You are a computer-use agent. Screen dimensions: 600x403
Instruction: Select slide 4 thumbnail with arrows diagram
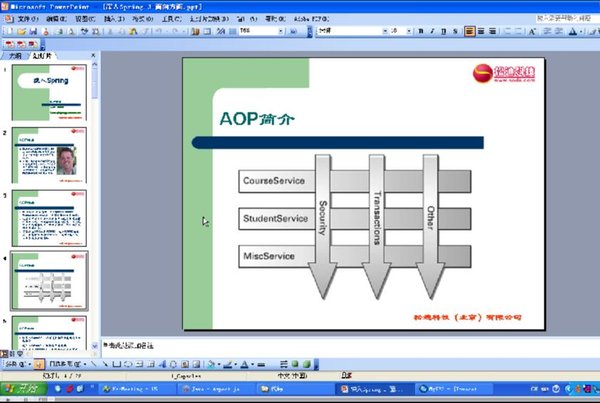click(49, 281)
